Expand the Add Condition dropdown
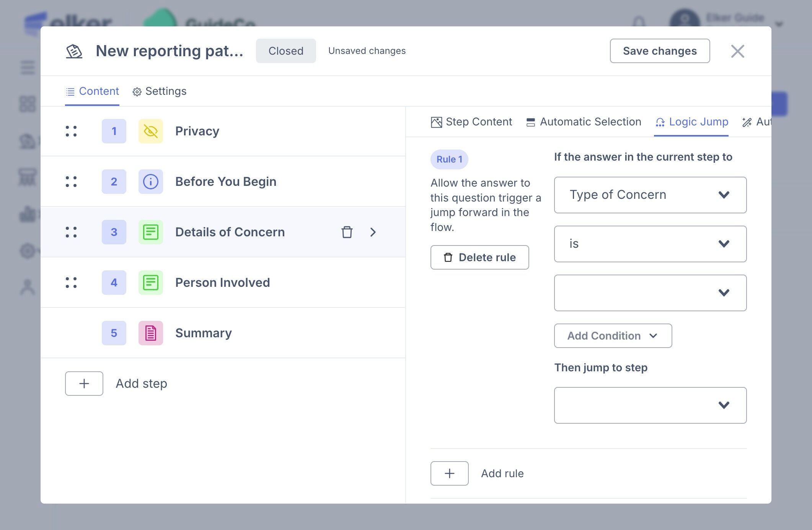Image resolution: width=812 pixels, height=530 pixels. 613,336
